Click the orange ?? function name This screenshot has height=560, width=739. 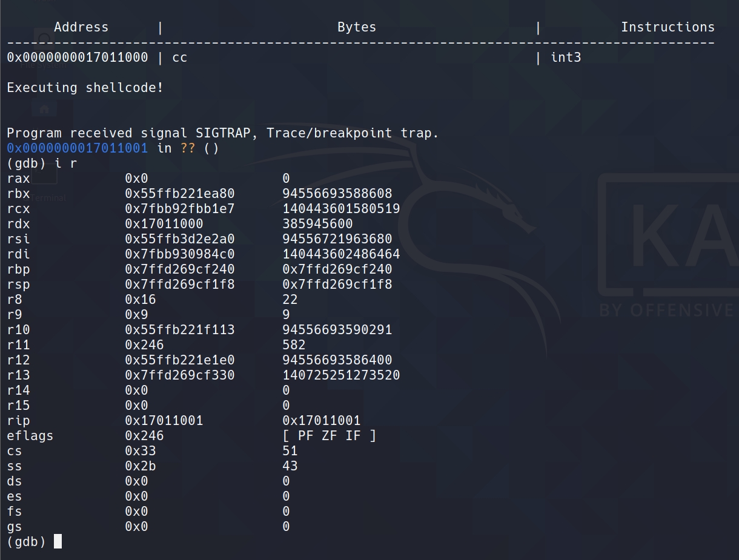[x=188, y=148]
